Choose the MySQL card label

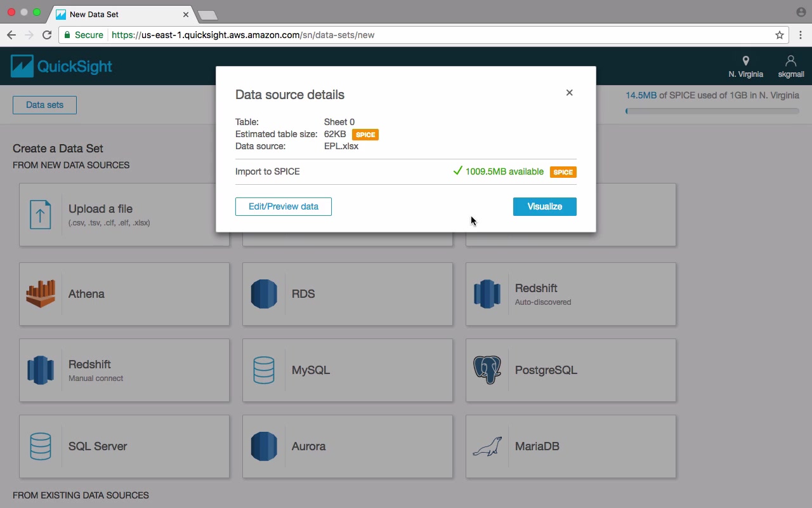311,370
